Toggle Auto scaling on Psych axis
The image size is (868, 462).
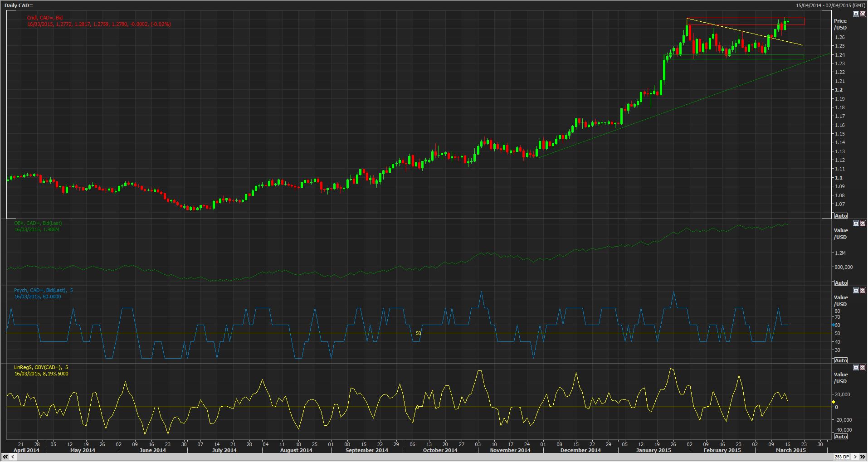click(840, 360)
